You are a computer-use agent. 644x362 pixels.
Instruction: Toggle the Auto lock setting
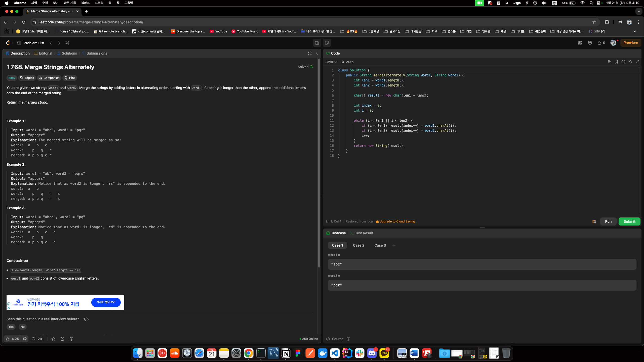pyautogui.click(x=347, y=62)
